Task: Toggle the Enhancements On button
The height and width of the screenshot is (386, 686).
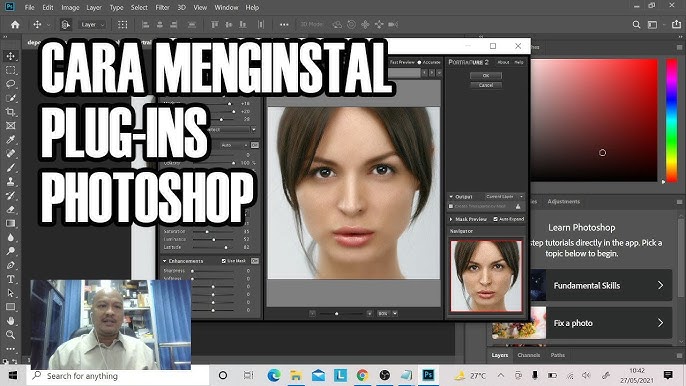Action: pyautogui.click(x=255, y=261)
